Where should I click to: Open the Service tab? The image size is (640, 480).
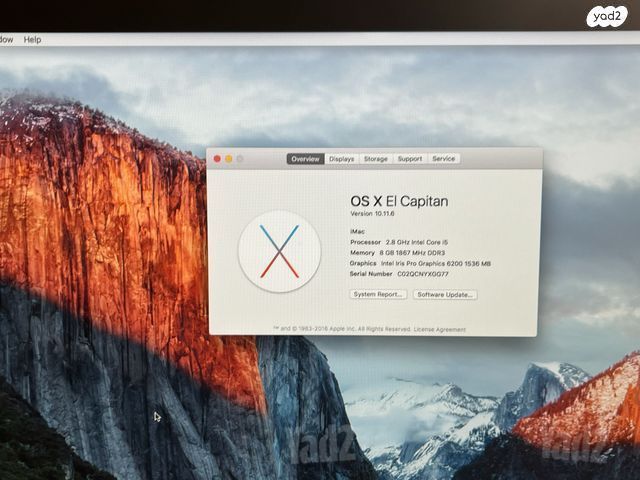444,158
